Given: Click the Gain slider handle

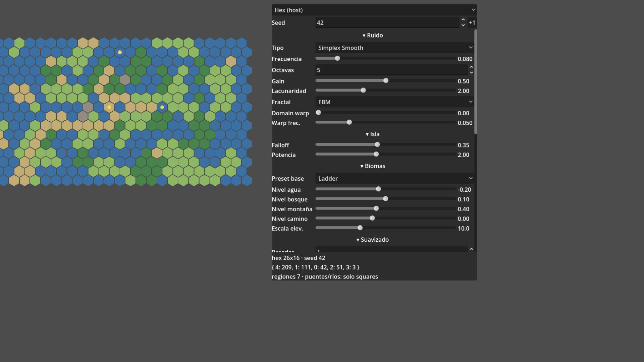Looking at the screenshot, I should click(386, 80).
